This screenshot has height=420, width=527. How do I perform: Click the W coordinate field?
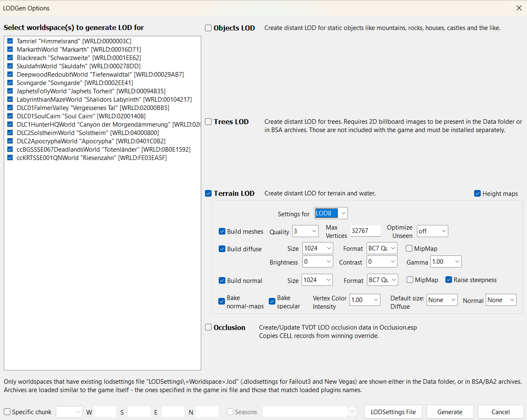105,412
